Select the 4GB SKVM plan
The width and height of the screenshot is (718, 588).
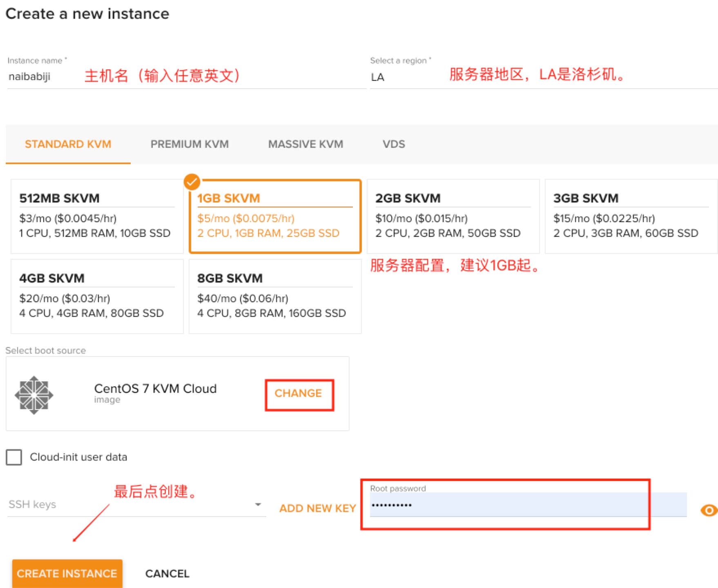pos(97,296)
